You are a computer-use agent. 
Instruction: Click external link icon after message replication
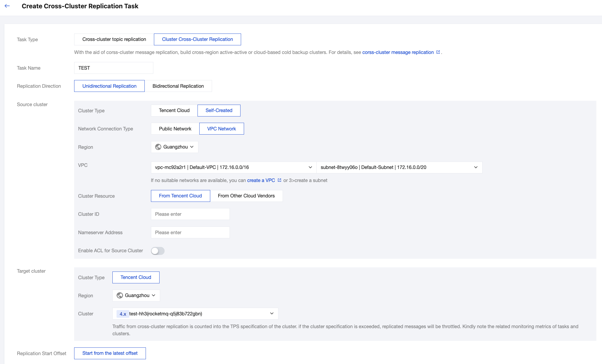click(x=438, y=52)
